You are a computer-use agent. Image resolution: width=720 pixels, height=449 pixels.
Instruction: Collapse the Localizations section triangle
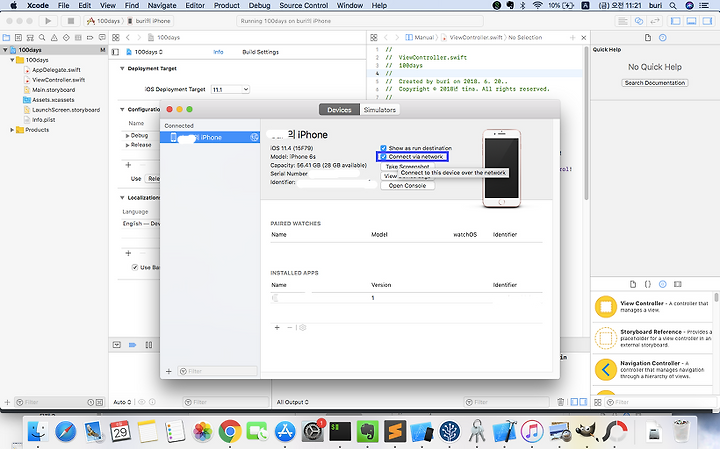coord(122,197)
